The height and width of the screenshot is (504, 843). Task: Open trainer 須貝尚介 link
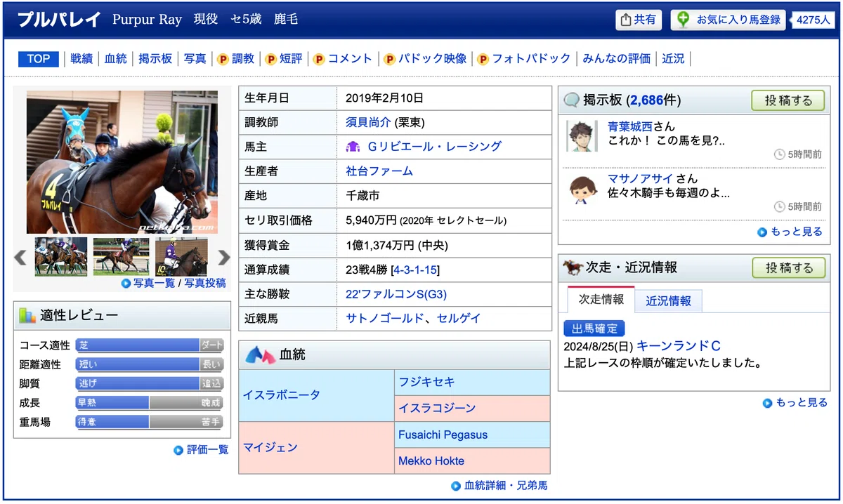coord(368,122)
